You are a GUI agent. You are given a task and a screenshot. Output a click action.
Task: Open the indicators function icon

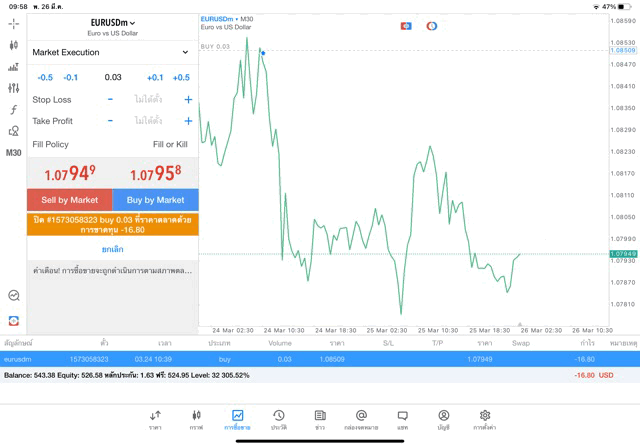[13, 109]
